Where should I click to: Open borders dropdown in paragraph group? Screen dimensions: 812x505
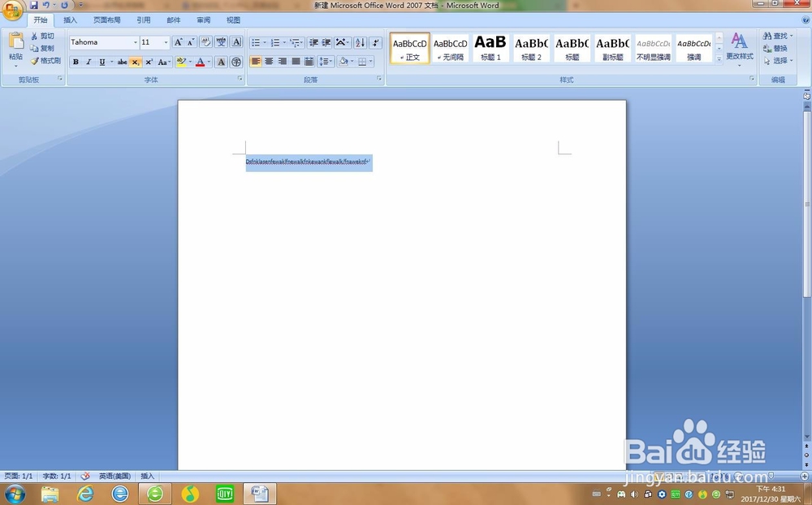coord(371,62)
